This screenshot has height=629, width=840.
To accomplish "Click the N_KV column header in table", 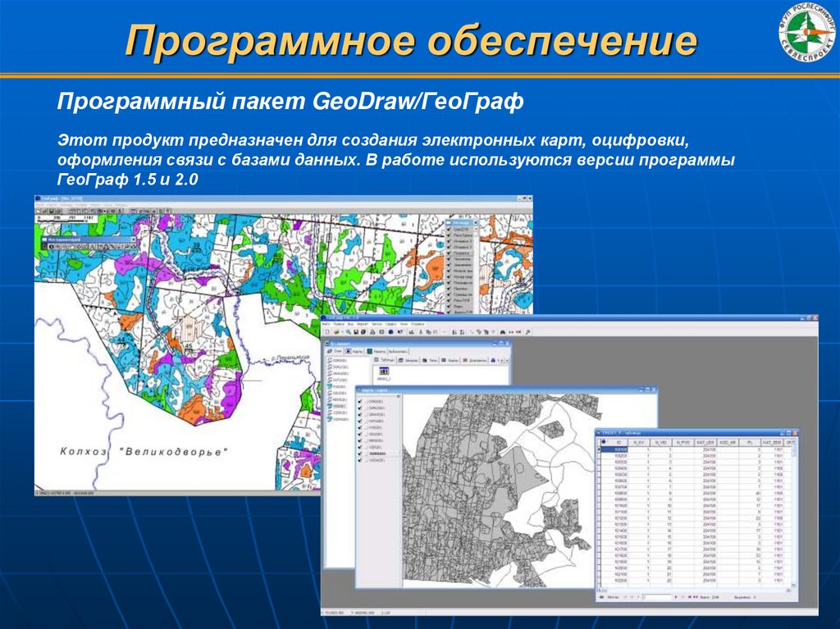I will pos(638,443).
